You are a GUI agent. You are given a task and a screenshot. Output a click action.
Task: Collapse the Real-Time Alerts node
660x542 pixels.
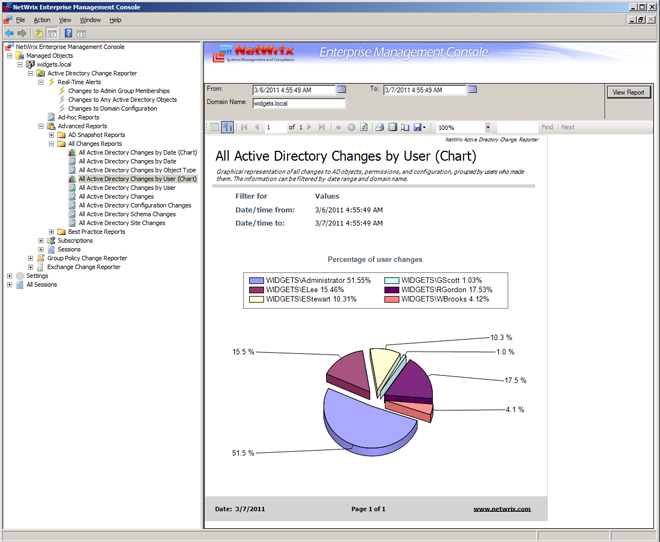[41, 82]
